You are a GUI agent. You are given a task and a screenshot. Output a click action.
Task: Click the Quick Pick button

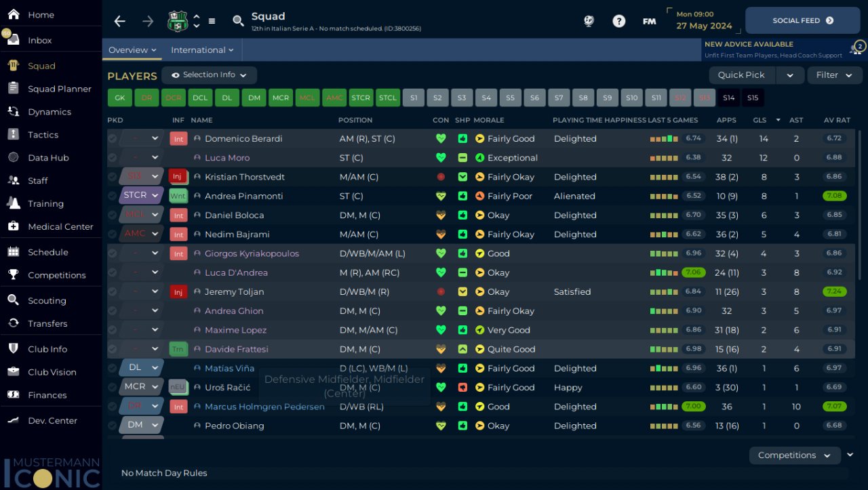(741, 75)
